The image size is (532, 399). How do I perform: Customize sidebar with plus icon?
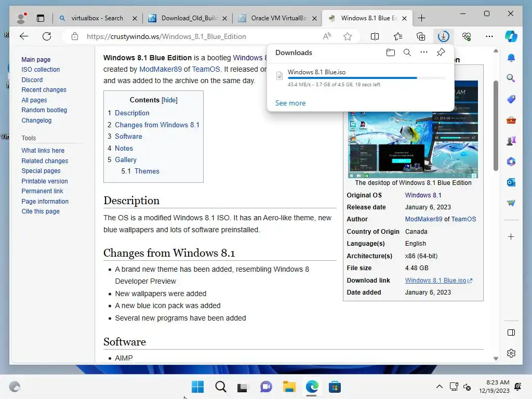(x=511, y=236)
